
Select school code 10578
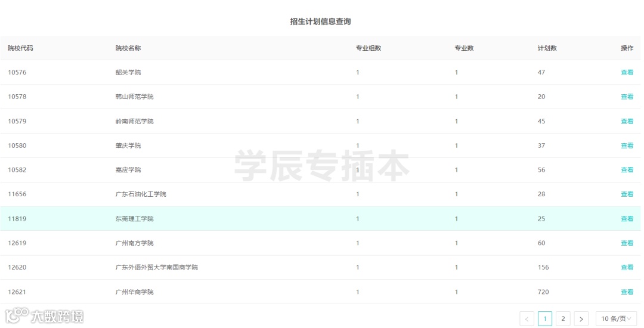[17, 97]
